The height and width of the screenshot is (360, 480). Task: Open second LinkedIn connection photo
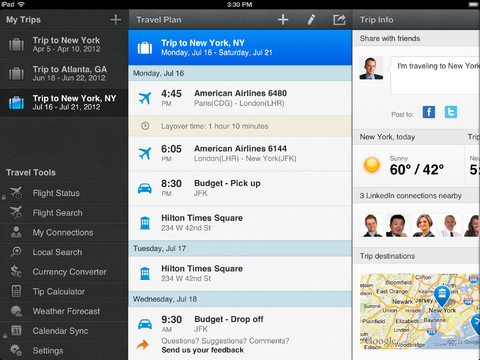(397, 225)
